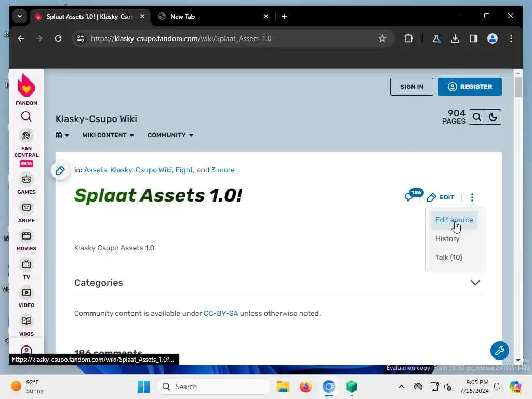The width and height of the screenshot is (532, 399).
Task: Expand the Explore dropdown with book icon
Action: (62, 135)
